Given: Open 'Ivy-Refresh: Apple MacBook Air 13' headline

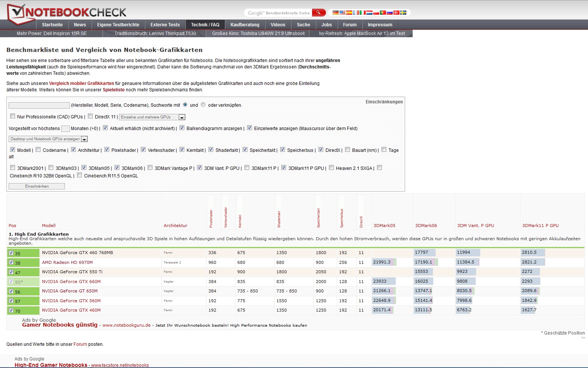Looking at the screenshot, I should [362, 33].
